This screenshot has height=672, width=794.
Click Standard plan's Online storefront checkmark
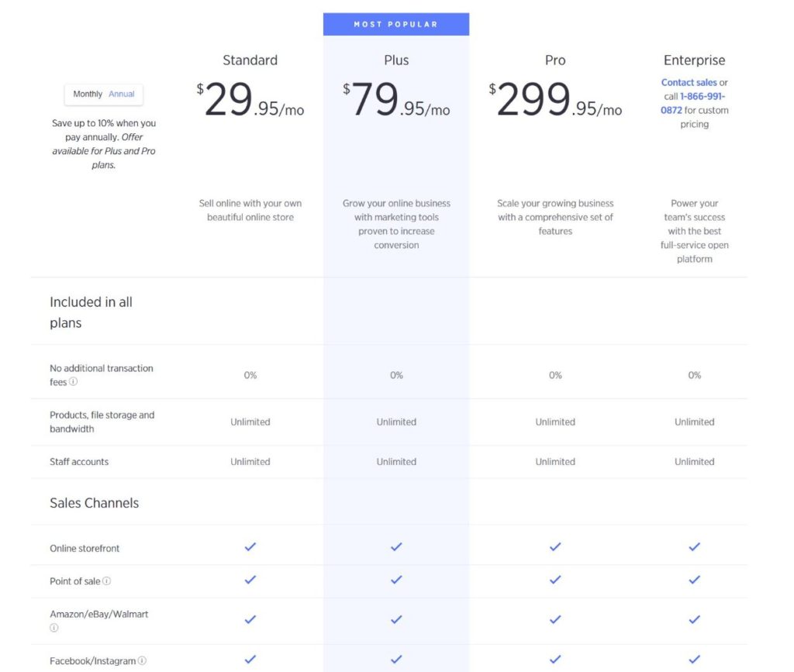click(250, 547)
